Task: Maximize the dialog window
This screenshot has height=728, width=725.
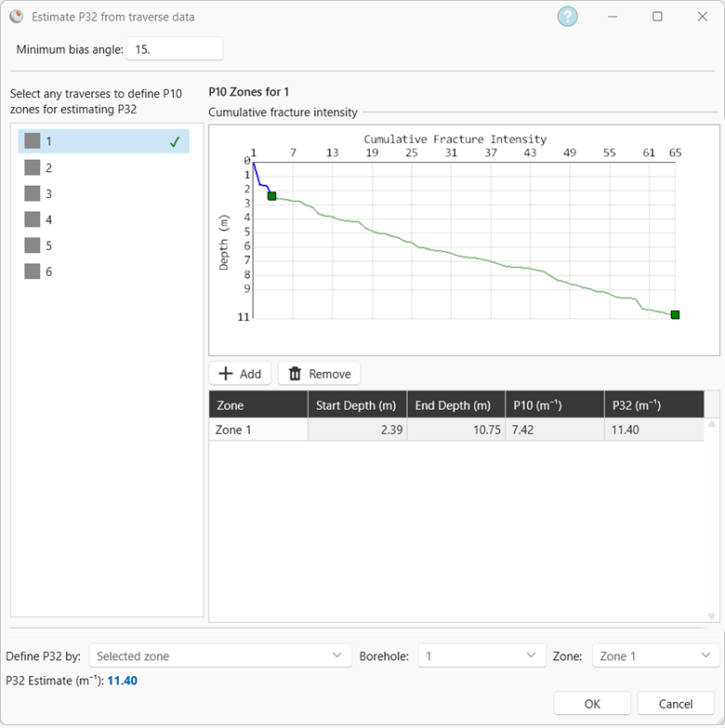Action: click(657, 17)
